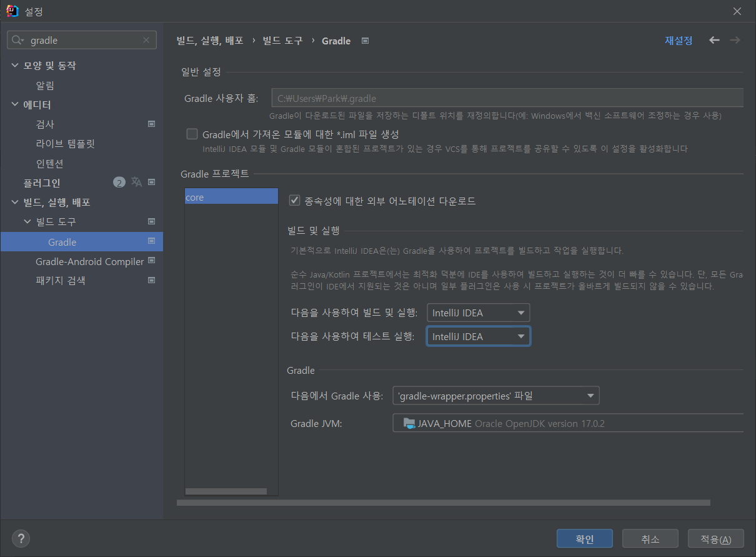Select 검사 in the settings tree

pos(45,124)
